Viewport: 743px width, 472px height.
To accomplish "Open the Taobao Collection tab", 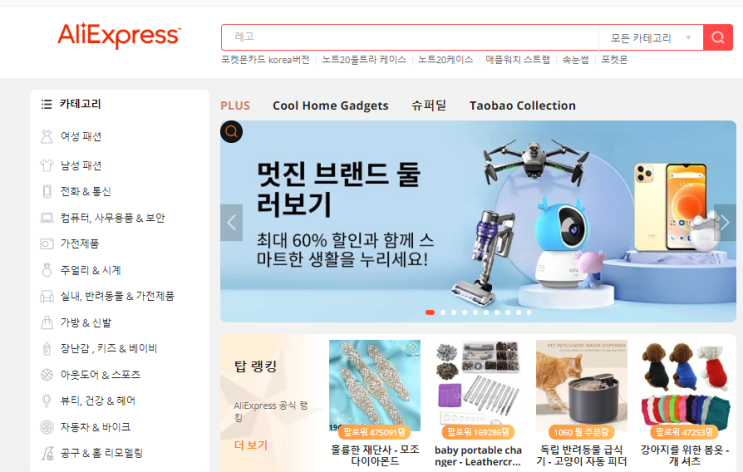I will (522, 106).
